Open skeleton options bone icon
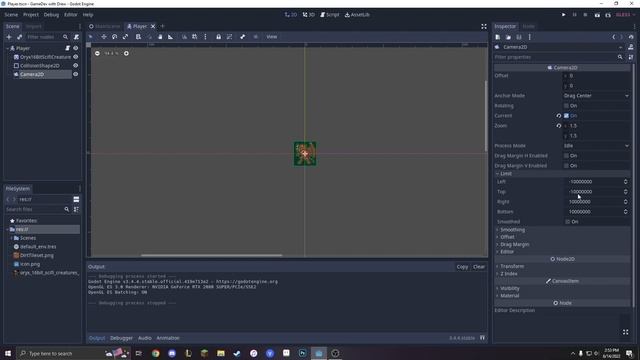Image resolution: width=640 pixels, height=360 pixels. [242, 37]
